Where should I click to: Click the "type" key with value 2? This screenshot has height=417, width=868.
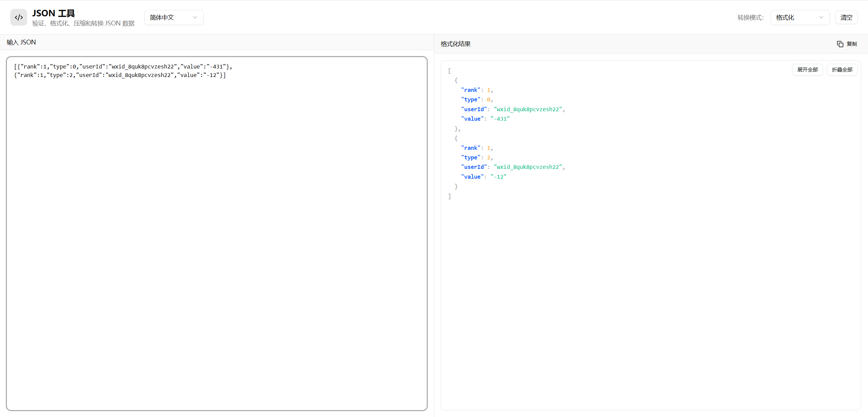(x=471, y=158)
